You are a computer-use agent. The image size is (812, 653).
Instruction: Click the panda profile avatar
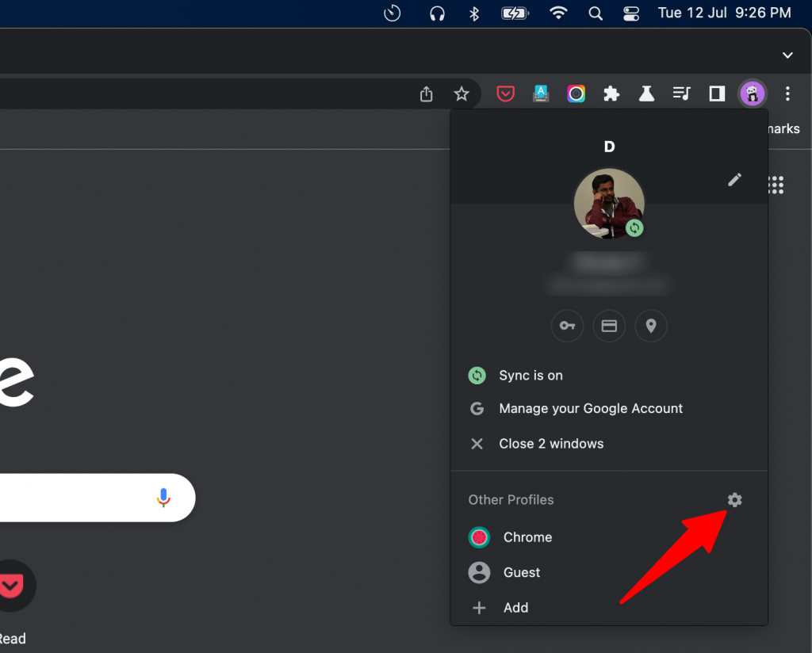pyautogui.click(x=752, y=93)
